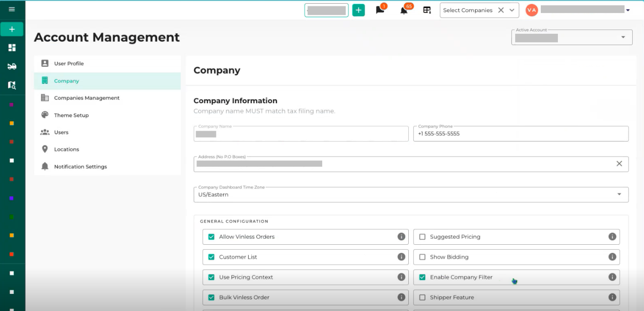
Task: Select the green square in the sidebar
Action: pos(12,217)
